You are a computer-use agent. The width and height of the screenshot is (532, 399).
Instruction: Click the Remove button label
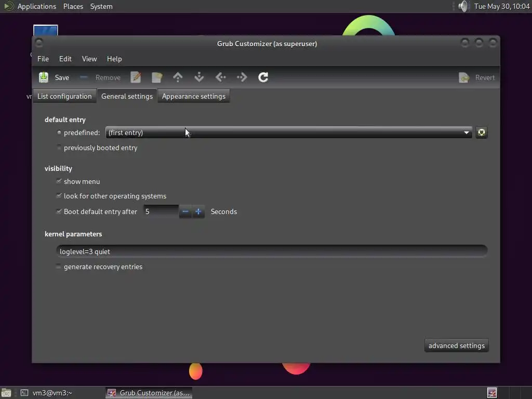(x=108, y=78)
